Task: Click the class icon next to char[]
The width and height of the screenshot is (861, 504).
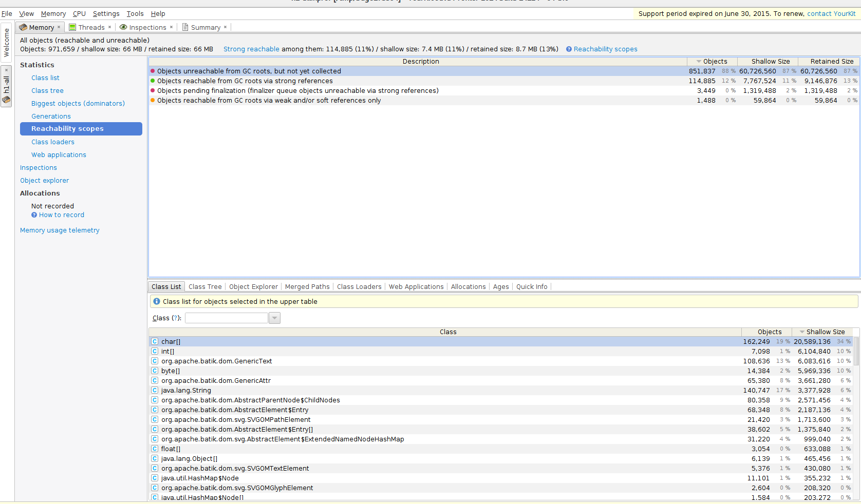Action: click(155, 342)
